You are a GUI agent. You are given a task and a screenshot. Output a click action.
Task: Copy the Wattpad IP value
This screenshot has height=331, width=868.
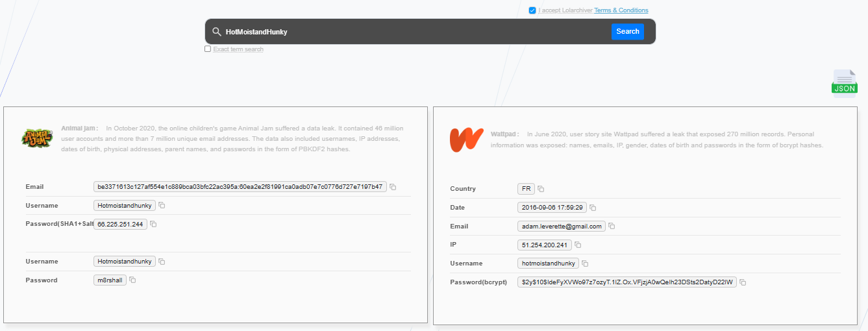[578, 245]
